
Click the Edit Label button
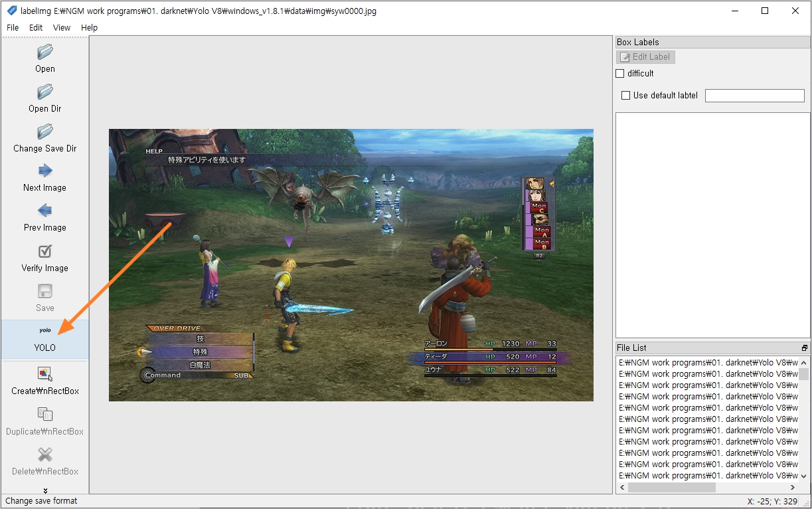coord(646,57)
